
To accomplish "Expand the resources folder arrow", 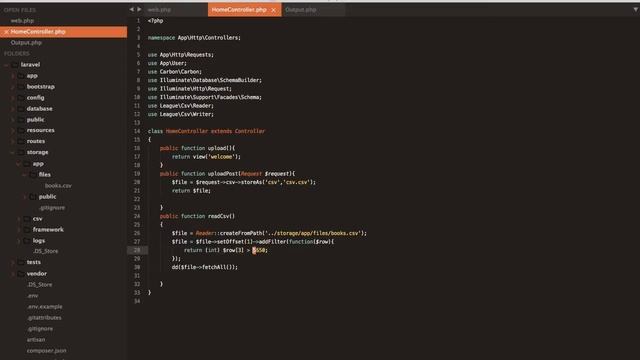I will point(13,130).
